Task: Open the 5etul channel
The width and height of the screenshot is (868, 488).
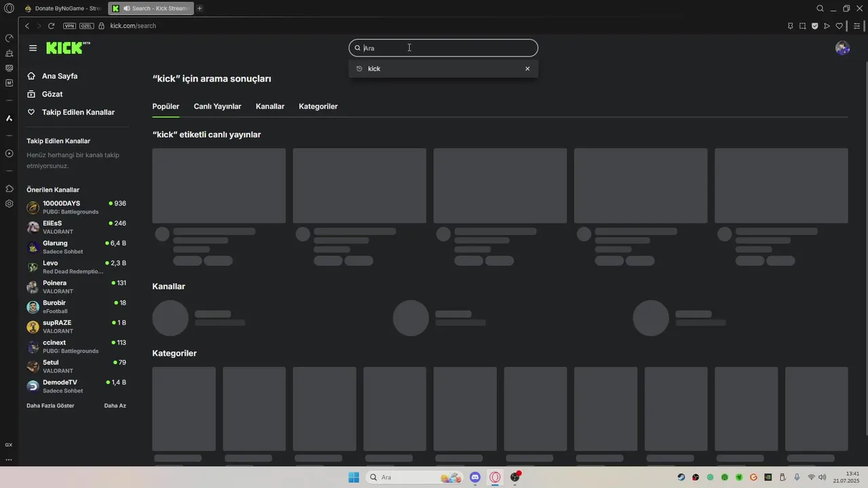Action: coord(76,366)
